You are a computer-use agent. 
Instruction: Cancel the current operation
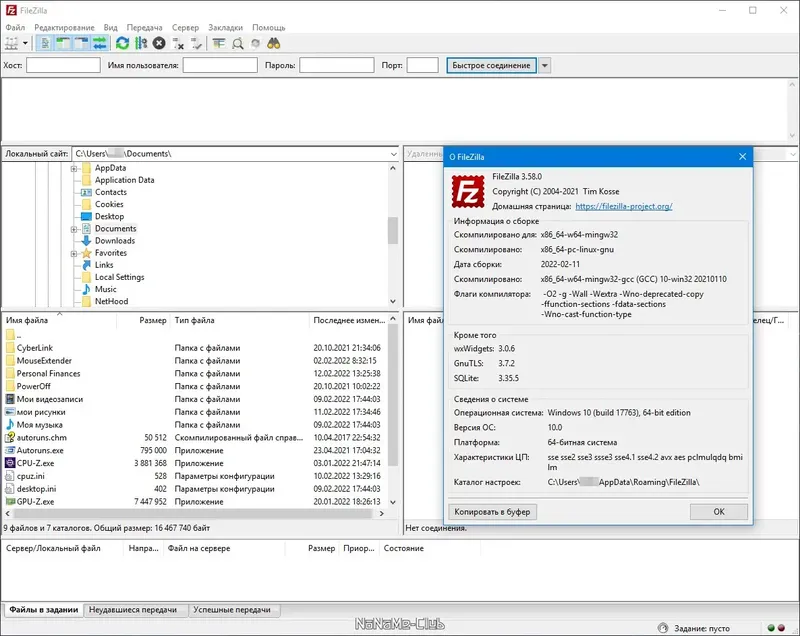click(159, 43)
